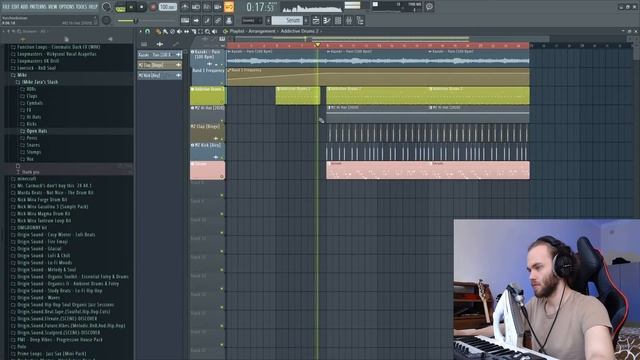
Task: Open the playlist window icon
Action: click(x=316, y=20)
